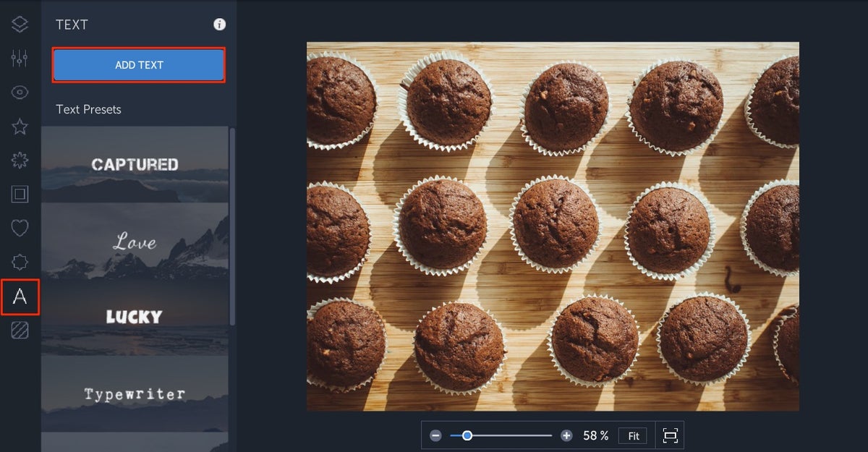Screen dimensions: 868x452
Task: Open the Graphics panel heart icon
Action: 20,228
